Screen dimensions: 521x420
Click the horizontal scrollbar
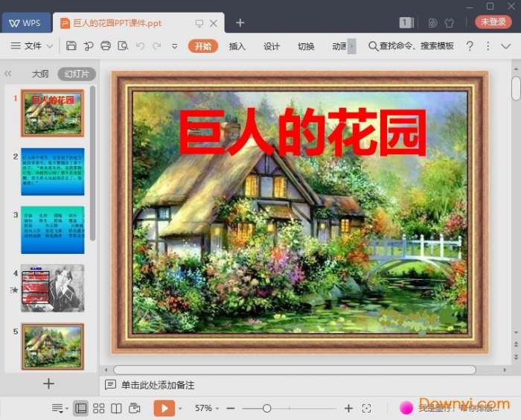pyautogui.click(x=295, y=369)
